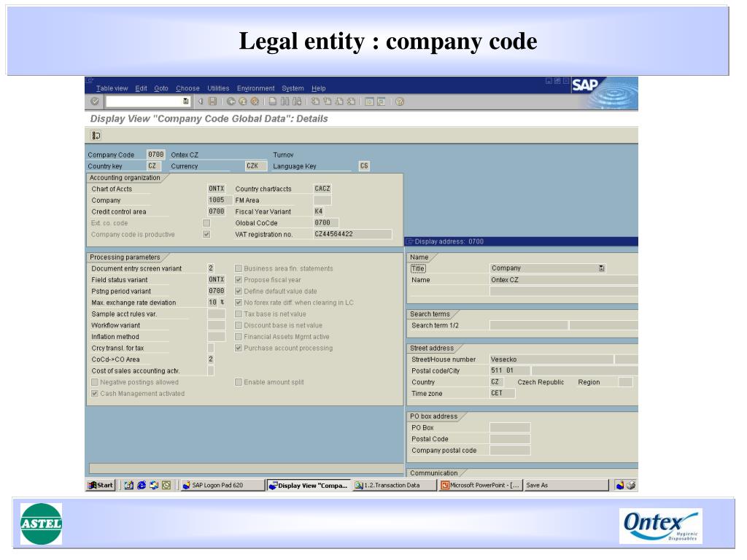Open the System menu
The height and width of the screenshot is (560, 747).
[293, 88]
